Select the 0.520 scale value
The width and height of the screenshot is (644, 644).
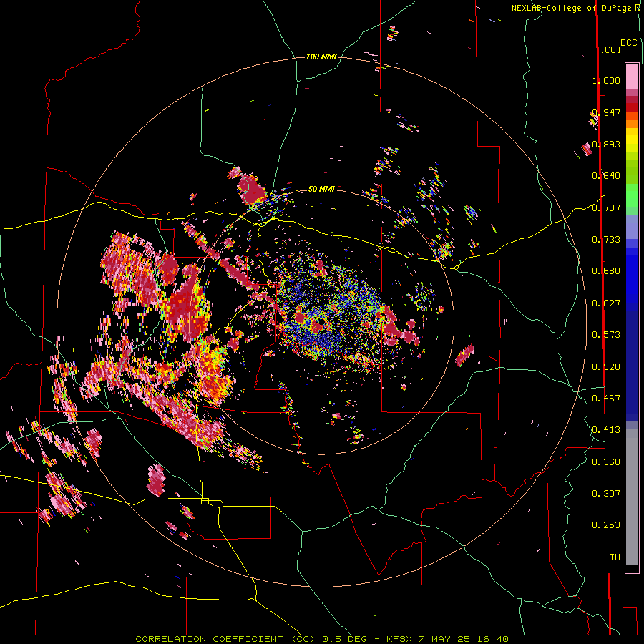606,367
